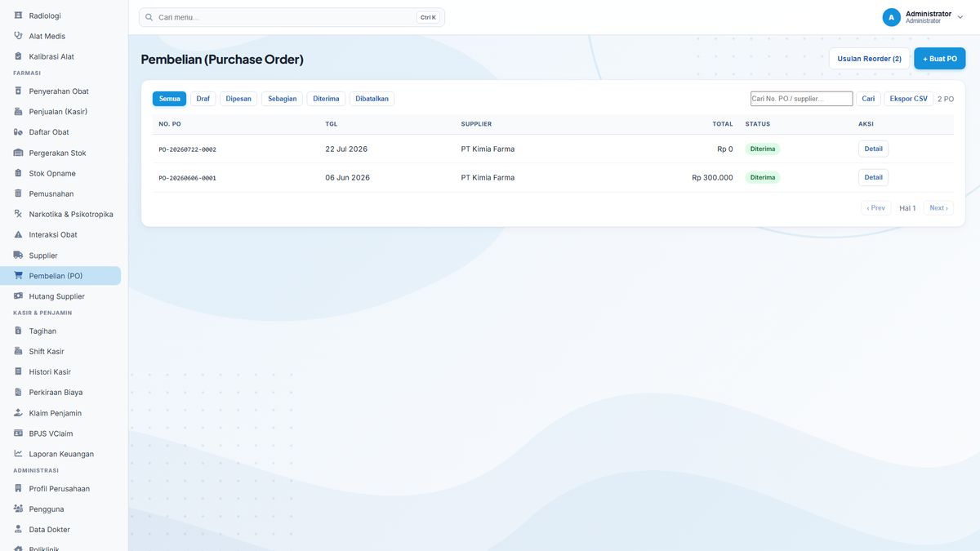Open Detail for PO-20260722-0002
This screenshot has width=980, height=551.
[x=874, y=149]
